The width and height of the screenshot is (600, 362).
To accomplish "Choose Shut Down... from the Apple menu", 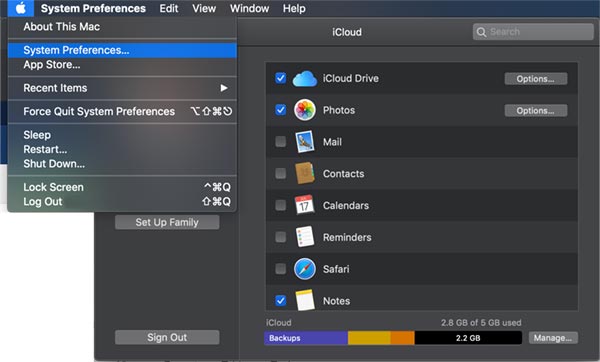I will pos(122,164).
